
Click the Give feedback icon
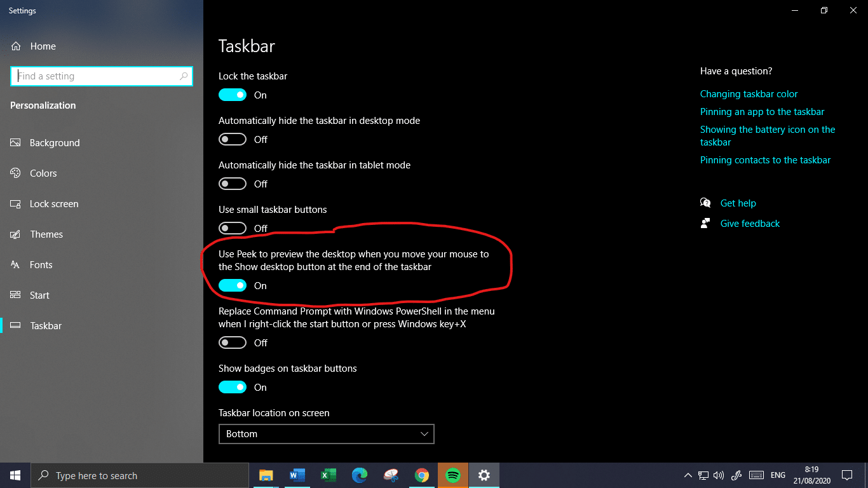tap(705, 224)
